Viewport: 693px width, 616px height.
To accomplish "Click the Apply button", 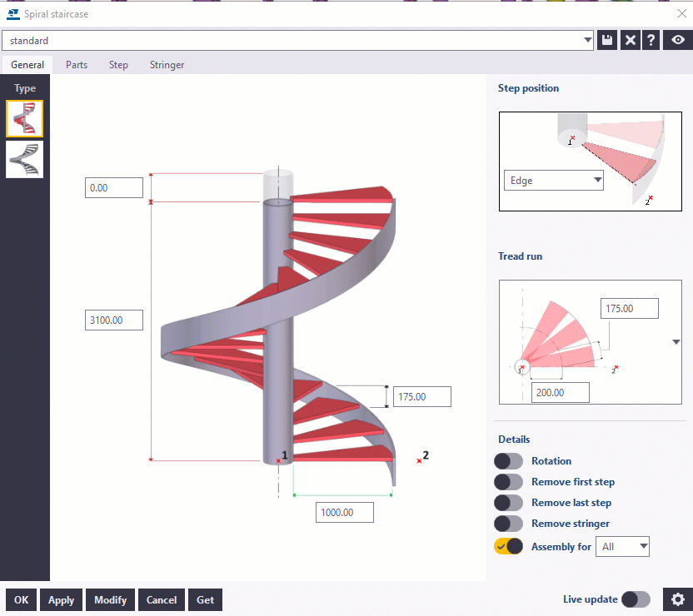I will (x=61, y=599).
